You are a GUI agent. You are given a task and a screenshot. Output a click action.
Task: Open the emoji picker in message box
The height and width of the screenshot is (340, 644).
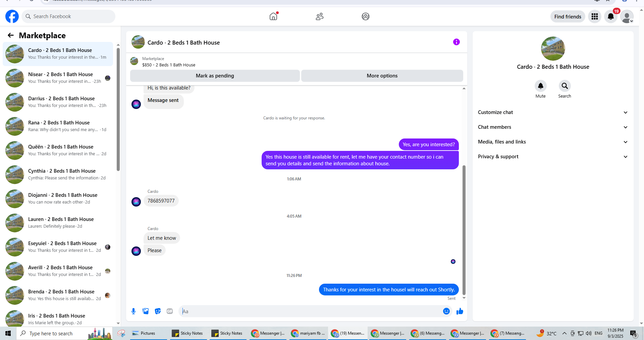tap(446, 311)
